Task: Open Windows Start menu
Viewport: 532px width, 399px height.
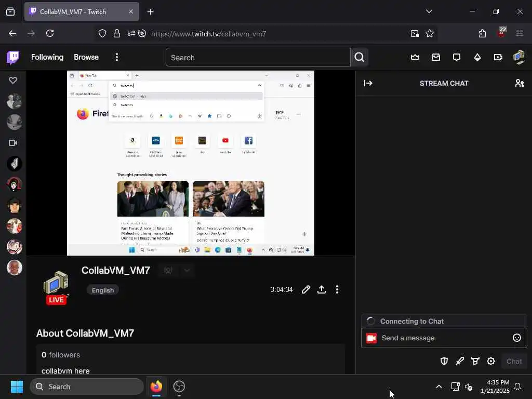Action: [x=17, y=387]
